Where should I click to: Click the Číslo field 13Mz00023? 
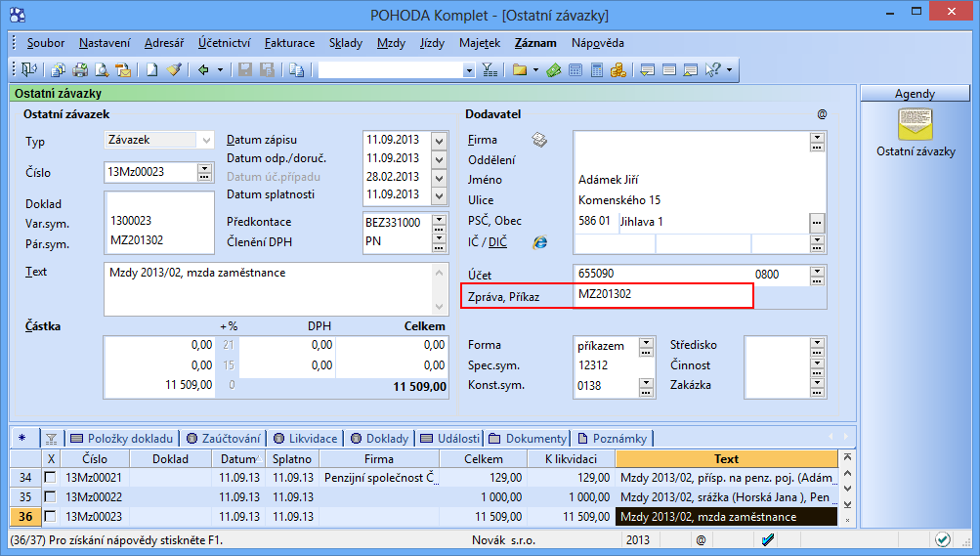pos(151,172)
